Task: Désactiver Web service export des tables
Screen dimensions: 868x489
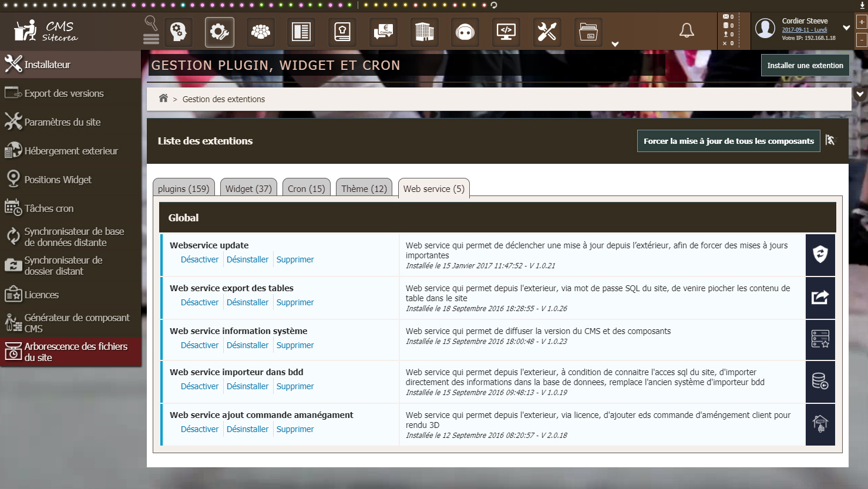Action: click(x=199, y=302)
